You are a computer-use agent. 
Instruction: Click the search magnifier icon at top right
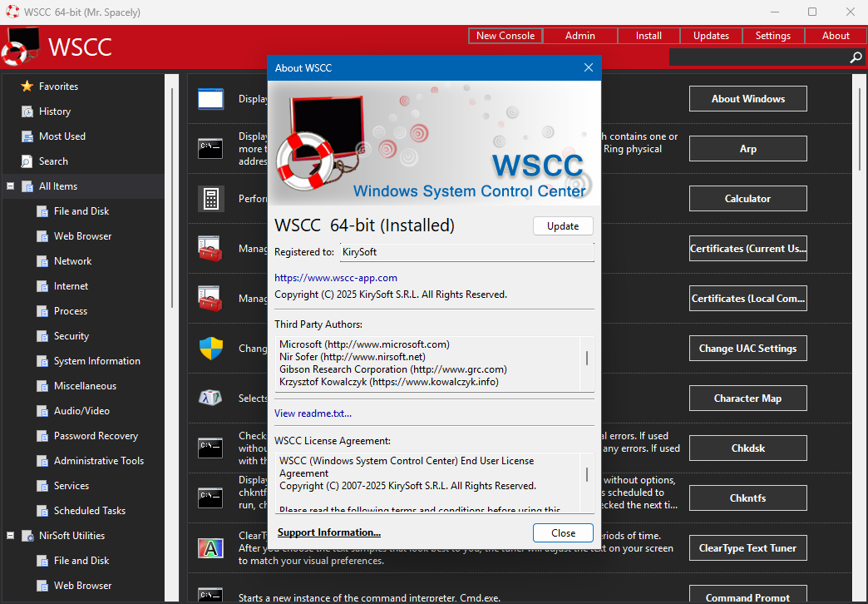click(x=856, y=57)
